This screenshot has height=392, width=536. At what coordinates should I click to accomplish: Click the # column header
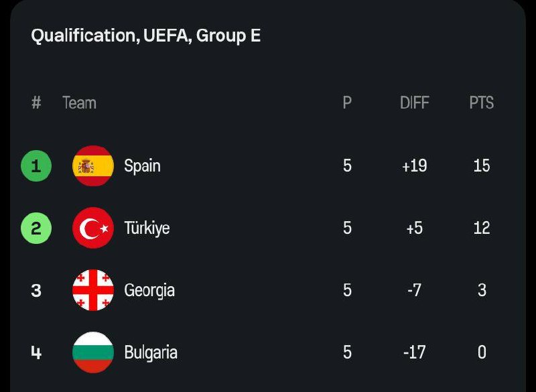click(x=36, y=103)
